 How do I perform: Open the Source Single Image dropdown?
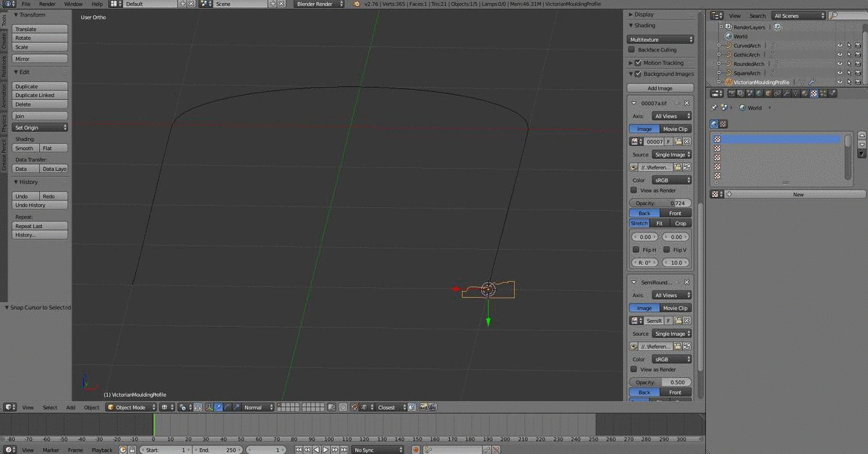pyautogui.click(x=671, y=154)
